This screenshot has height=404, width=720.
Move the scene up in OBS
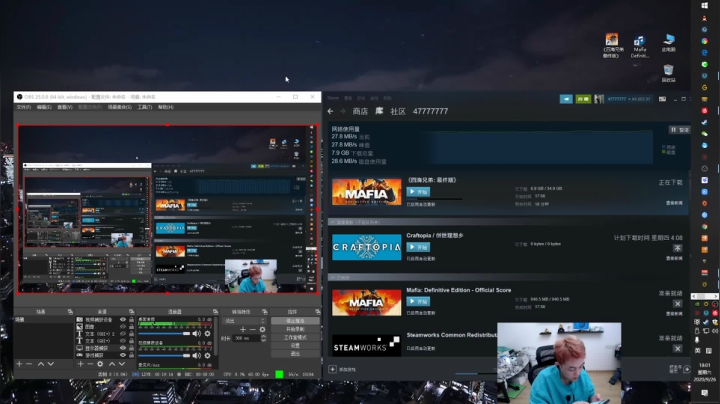point(40,364)
